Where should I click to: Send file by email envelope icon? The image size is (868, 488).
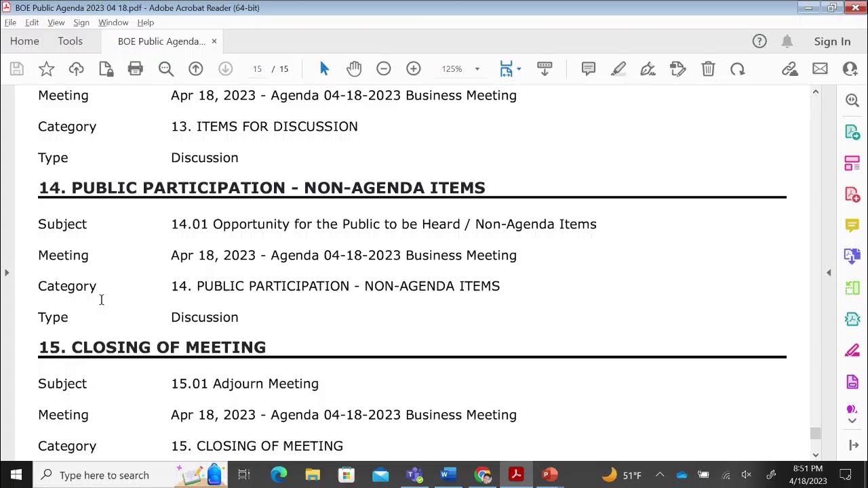click(820, 68)
